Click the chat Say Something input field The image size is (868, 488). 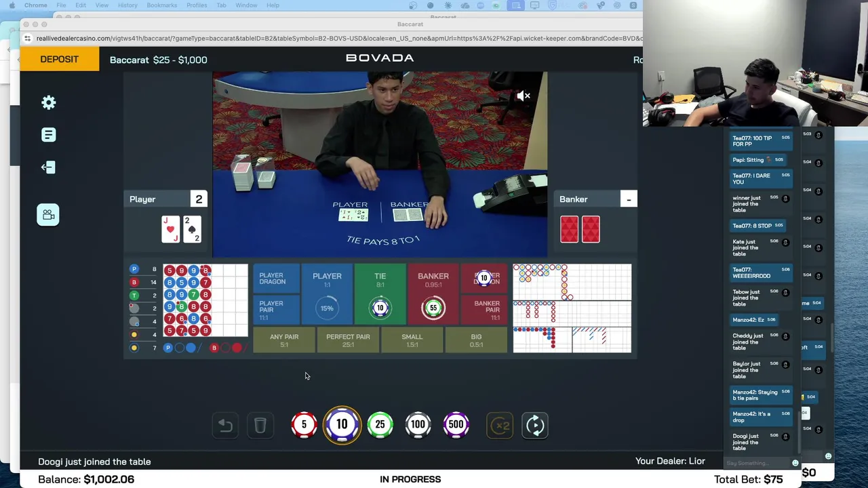[756, 464]
